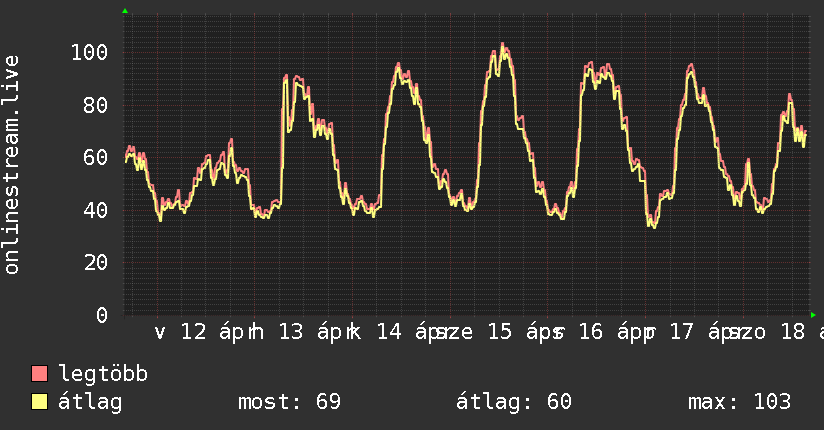This screenshot has width=824, height=430.
Task: Select the legtöbb legend label
Action: (103, 374)
